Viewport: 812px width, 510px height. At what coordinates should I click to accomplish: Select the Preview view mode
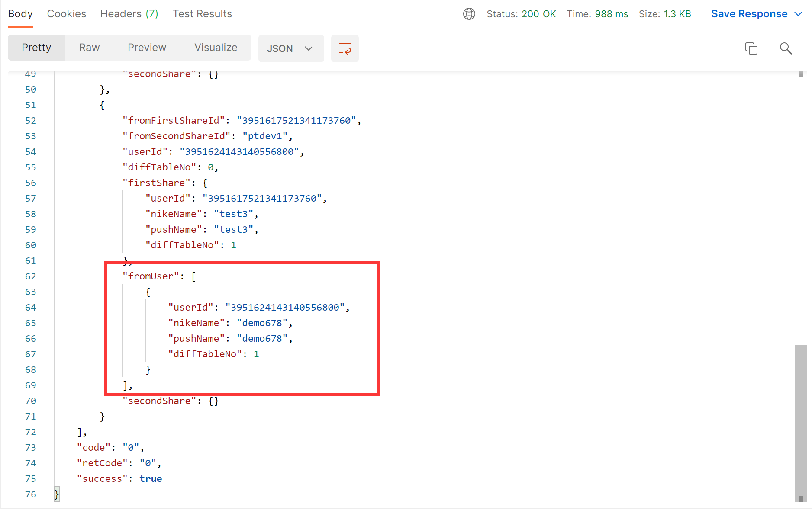click(147, 48)
